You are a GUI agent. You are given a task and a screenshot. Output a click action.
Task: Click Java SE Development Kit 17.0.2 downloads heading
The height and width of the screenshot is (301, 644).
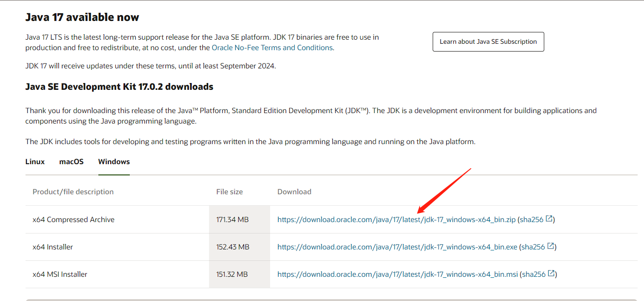click(119, 87)
